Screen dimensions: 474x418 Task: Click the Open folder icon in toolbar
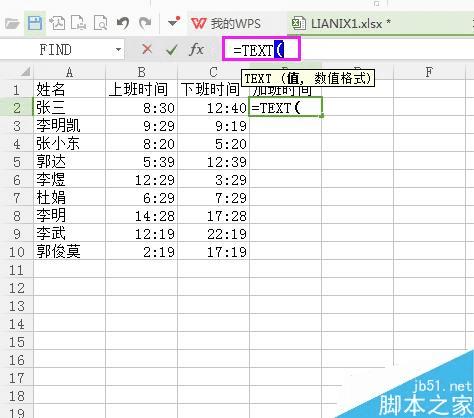click(x=12, y=24)
